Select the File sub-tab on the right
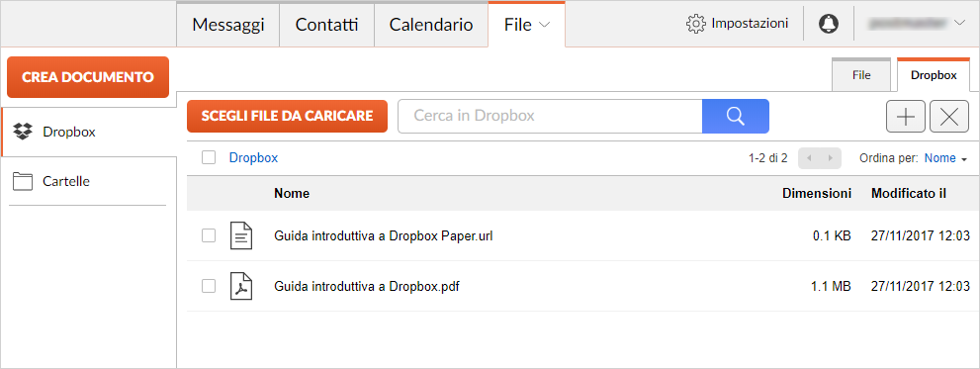This screenshot has width=980, height=369. [862, 75]
